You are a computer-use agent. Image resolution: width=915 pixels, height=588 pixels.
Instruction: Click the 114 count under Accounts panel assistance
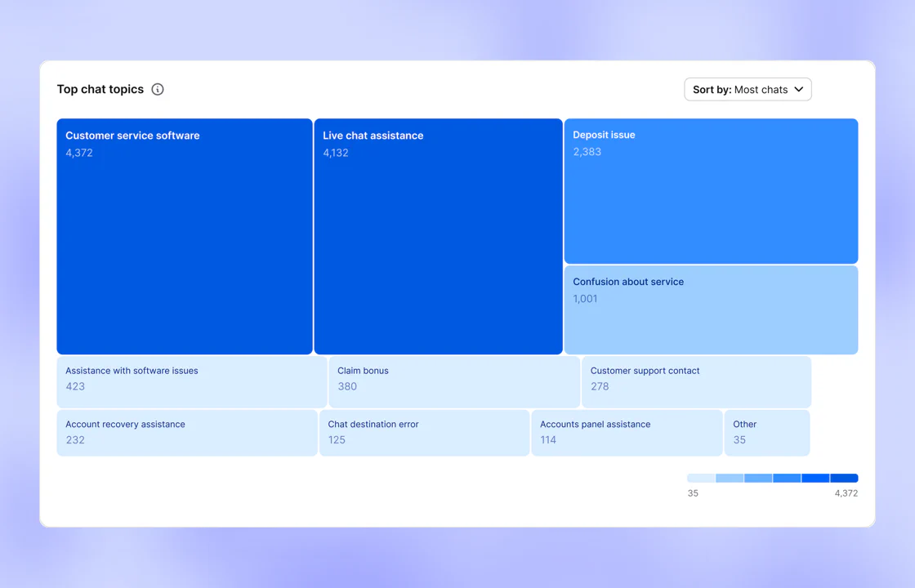point(548,440)
